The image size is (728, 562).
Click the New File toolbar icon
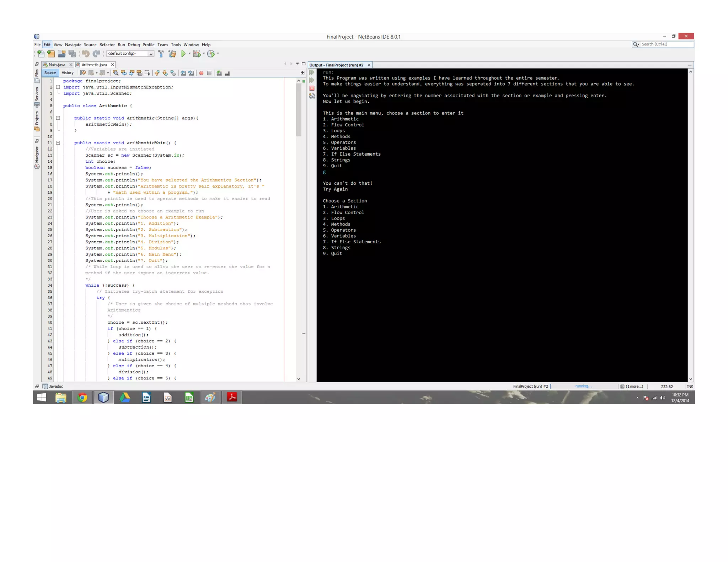tap(41, 54)
